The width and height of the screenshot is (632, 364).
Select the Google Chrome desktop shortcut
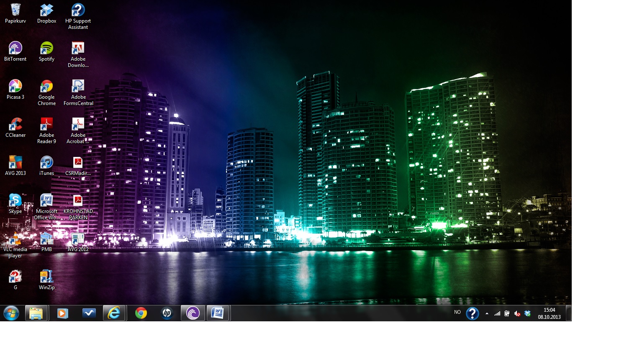click(46, 92)
